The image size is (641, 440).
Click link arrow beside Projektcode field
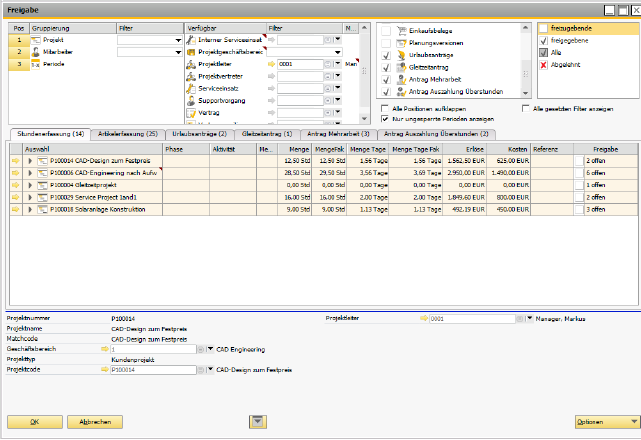(x=104, y=369)
